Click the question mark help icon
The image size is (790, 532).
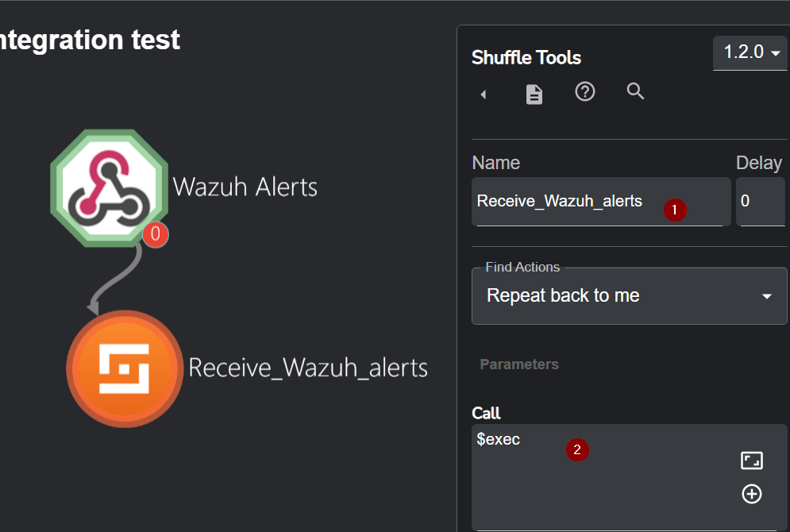coord(585,92)
